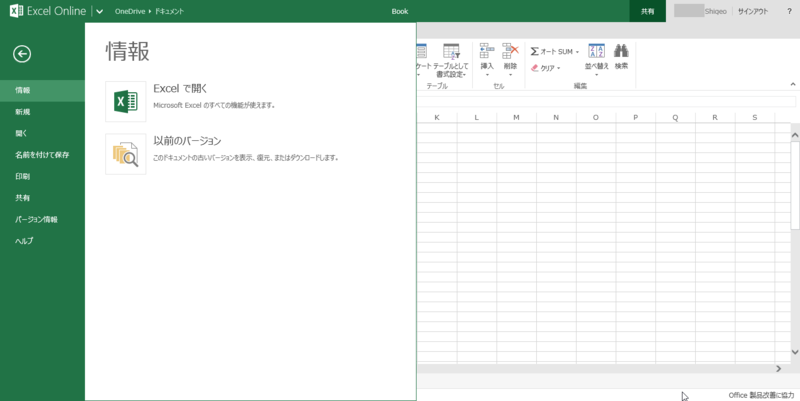Viewport: 800px width, 401px height.
Task: Select the 新規 menu item
Action: (42, 112)
